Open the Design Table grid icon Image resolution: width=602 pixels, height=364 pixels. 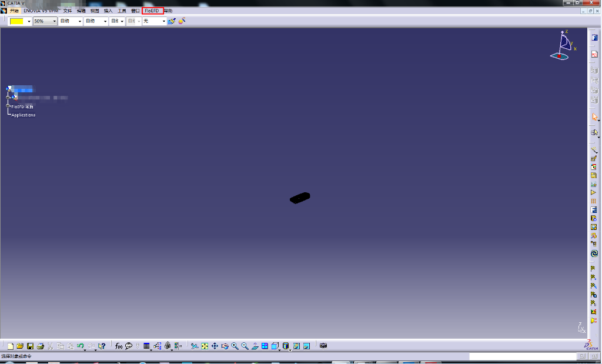[146, 346]
